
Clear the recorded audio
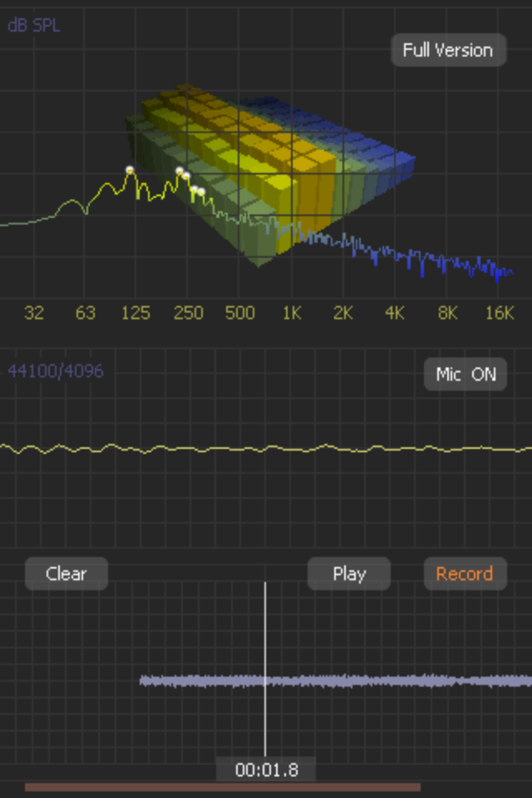[x=66, y=574]
